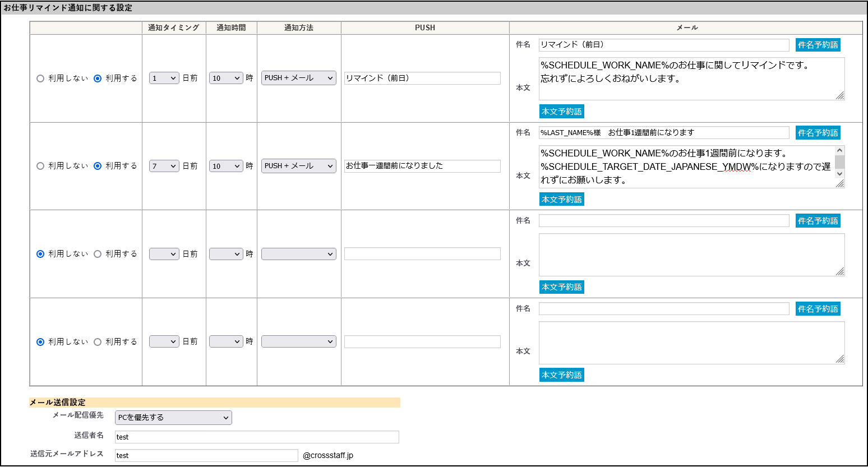Click 件名 field with %LAST_NAME%様

point(664,133)
